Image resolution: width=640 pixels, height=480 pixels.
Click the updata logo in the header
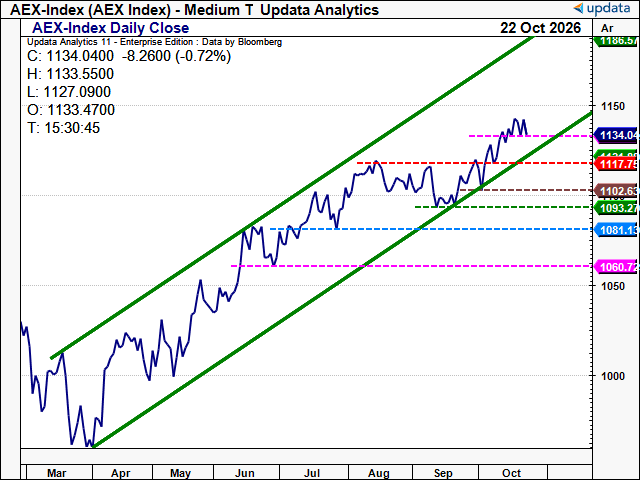click(602, 8)
